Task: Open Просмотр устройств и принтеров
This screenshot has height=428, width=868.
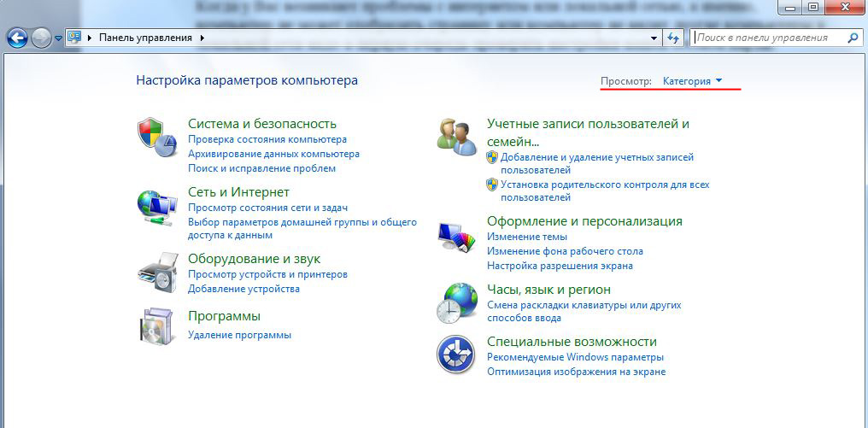Action: [x=268, y=274]
